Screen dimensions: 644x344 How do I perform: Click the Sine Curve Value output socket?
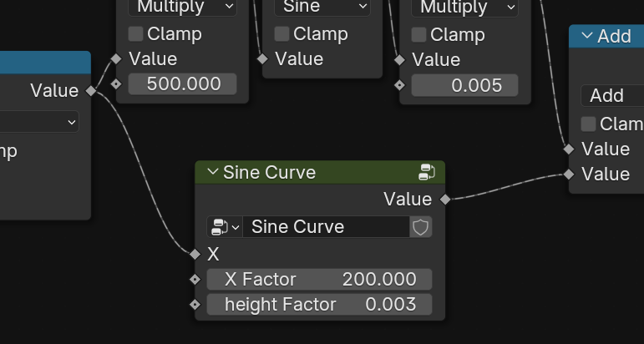coord(444,200)
